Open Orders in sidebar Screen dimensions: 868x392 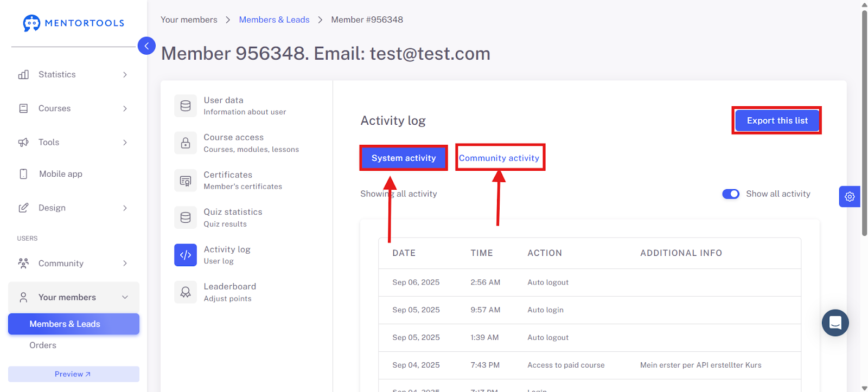pos(43,345)
